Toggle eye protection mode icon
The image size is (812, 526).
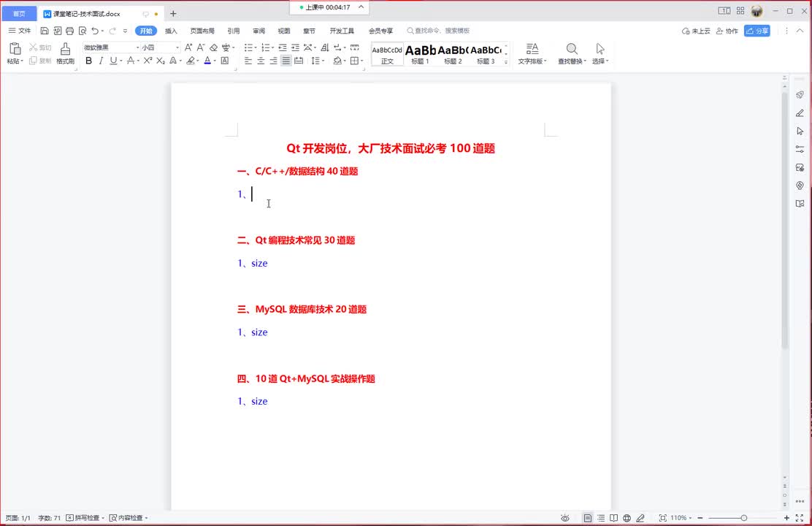pyautogui.click(x=565, y=518)
